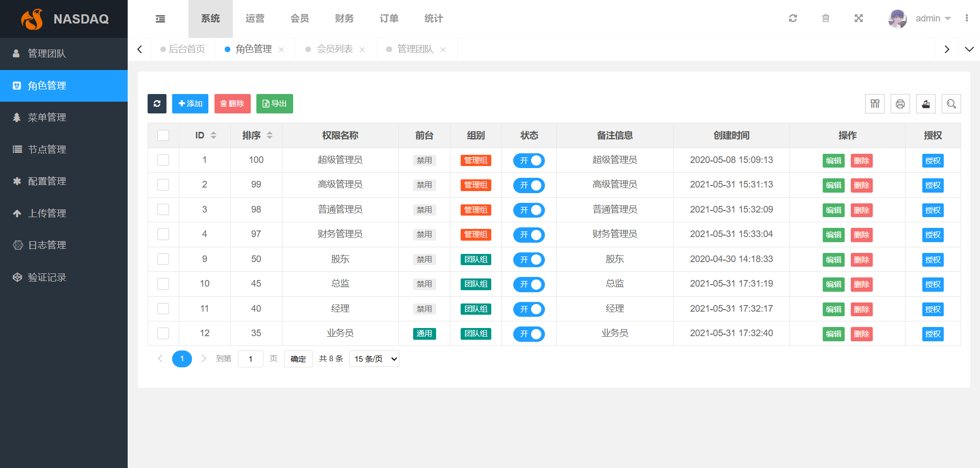This screenshot has height=468, width=980.
Task: Click the blue 添加 button
Action: click(x=190, y=104)
